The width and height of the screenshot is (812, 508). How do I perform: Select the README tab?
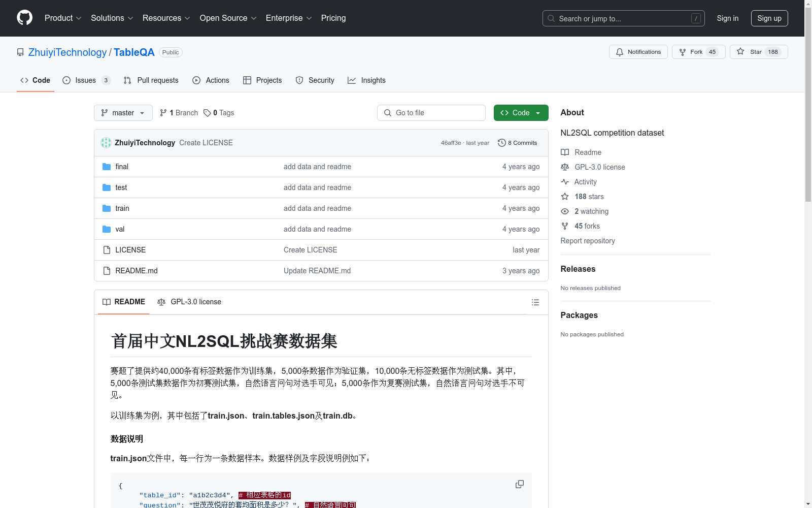[124, 302]
